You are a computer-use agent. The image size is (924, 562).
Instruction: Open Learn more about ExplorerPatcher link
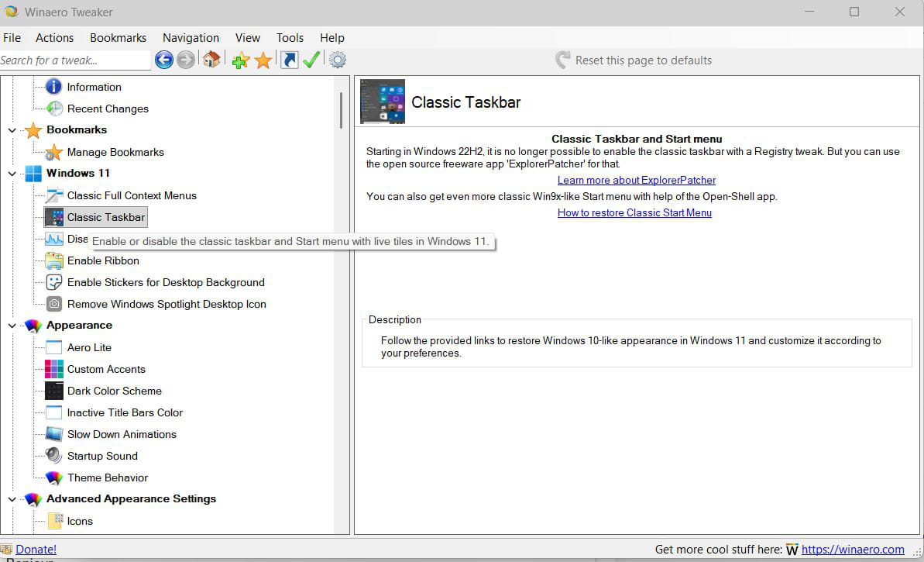coord(634,180)
